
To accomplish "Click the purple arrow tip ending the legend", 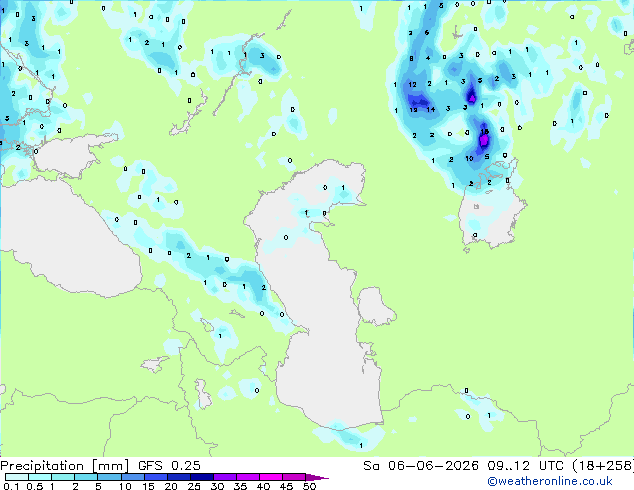I will pos(317,478).
